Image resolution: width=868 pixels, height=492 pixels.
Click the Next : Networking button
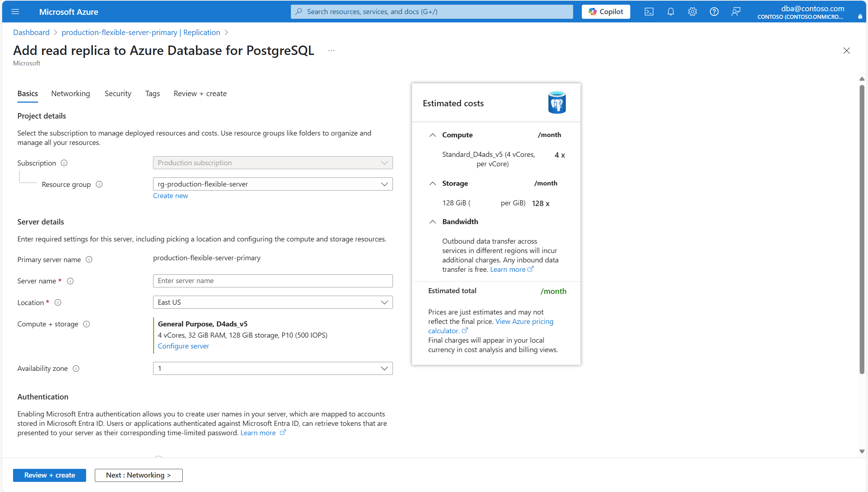[139, 475]
